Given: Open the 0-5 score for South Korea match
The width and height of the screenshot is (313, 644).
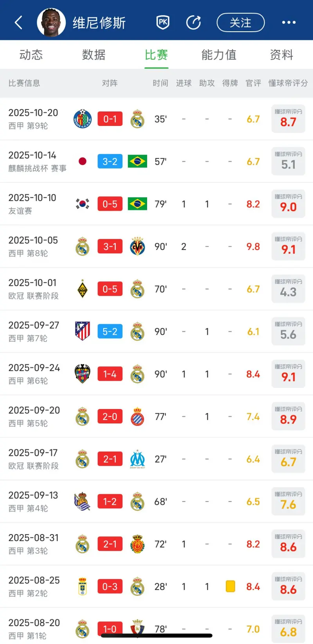Looking at the screenshot, I should coord(110,204).
